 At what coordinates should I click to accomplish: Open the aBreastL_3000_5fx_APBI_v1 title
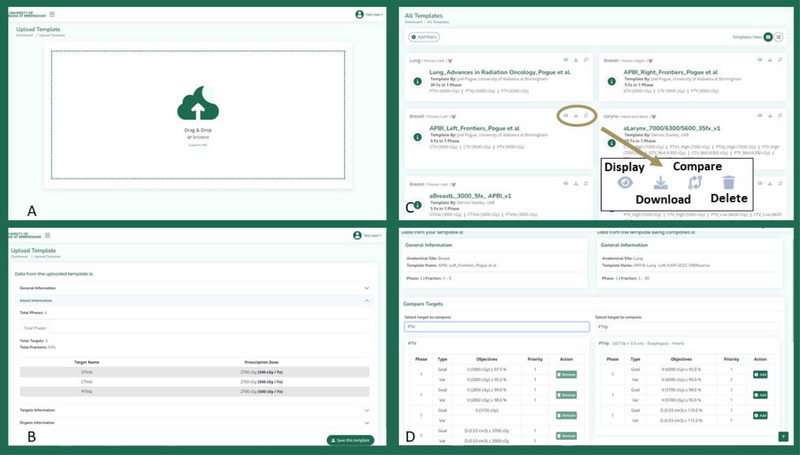(x=470, y=196)
